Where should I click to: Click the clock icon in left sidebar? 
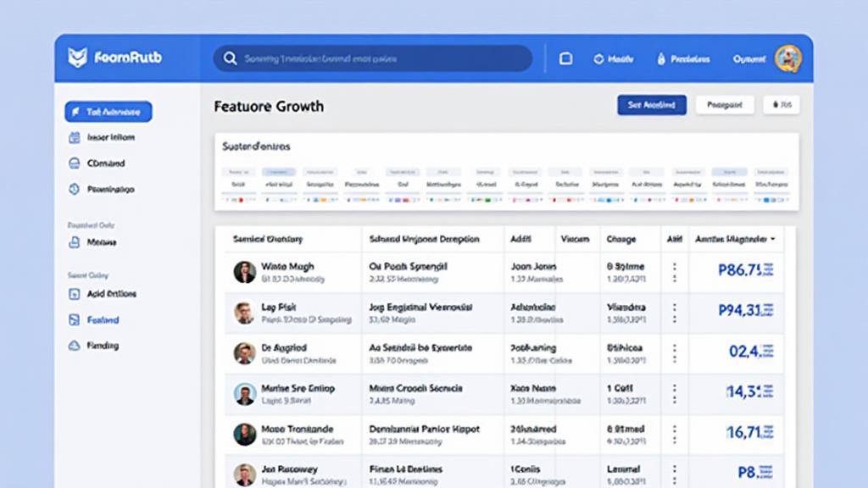click(74, 190)
